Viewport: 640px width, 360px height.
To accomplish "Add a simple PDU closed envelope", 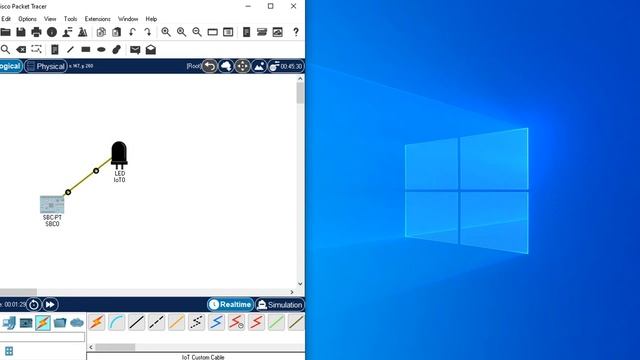I will tap(135, 50).
